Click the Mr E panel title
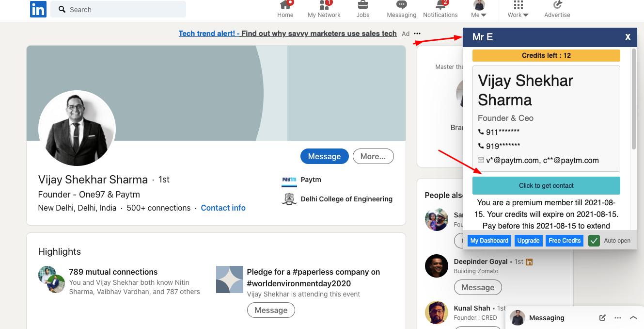 483,37
